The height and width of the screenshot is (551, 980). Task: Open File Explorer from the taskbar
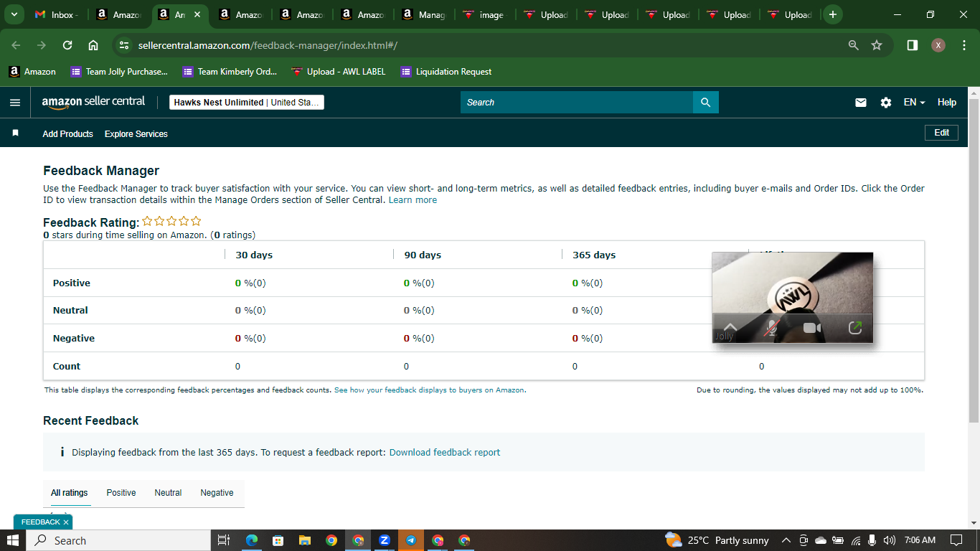tap(305, 540)
